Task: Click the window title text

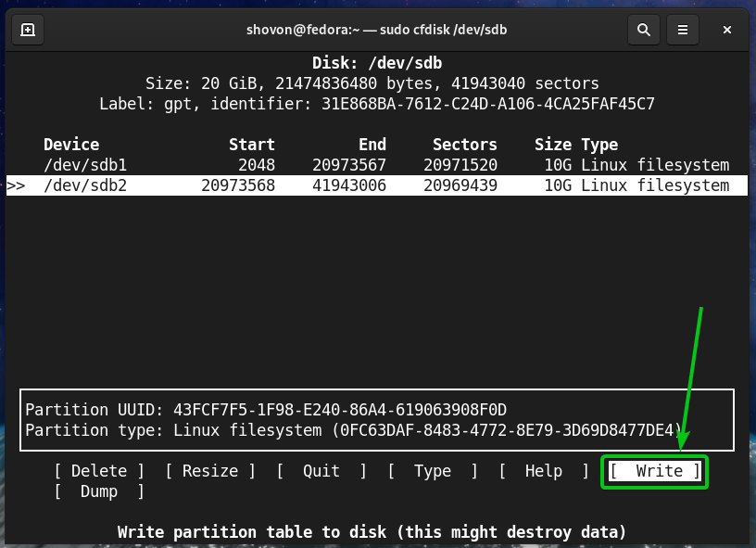Action: tap(375, 30)
